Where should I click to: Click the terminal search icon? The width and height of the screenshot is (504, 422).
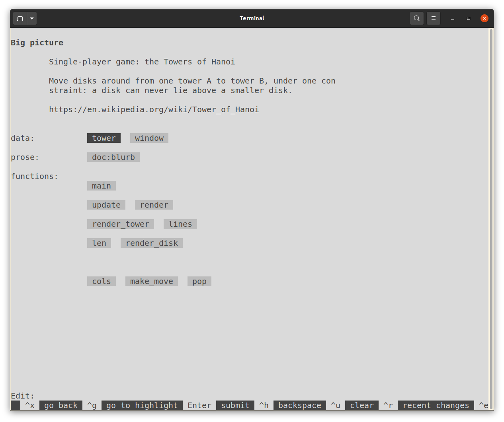pos(416,18)
